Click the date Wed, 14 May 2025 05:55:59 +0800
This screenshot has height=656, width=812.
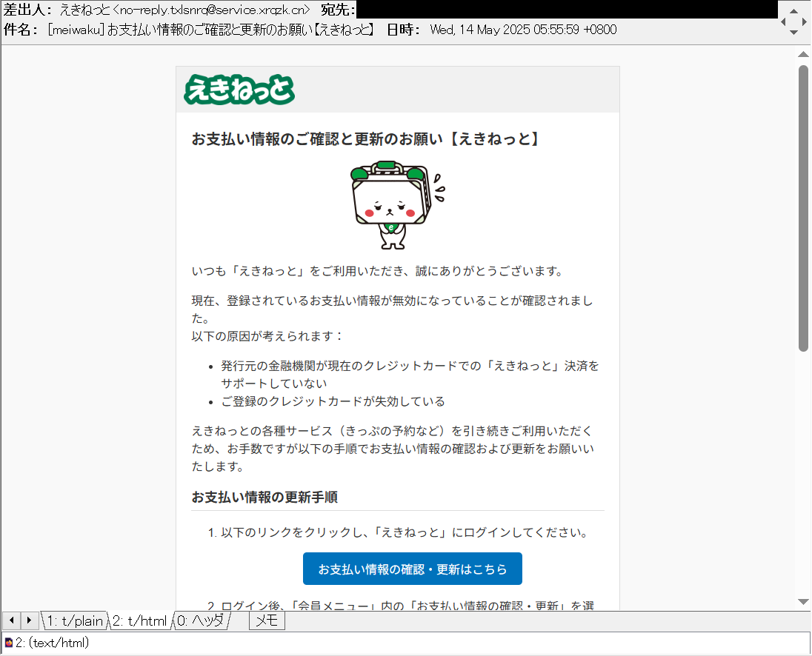(x=524, y=30)
